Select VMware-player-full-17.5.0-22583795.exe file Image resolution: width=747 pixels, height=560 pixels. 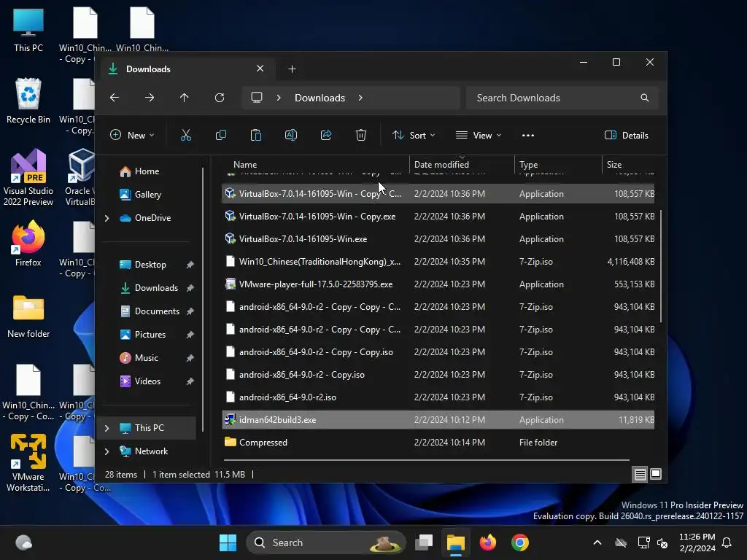(x=438, y=284)
